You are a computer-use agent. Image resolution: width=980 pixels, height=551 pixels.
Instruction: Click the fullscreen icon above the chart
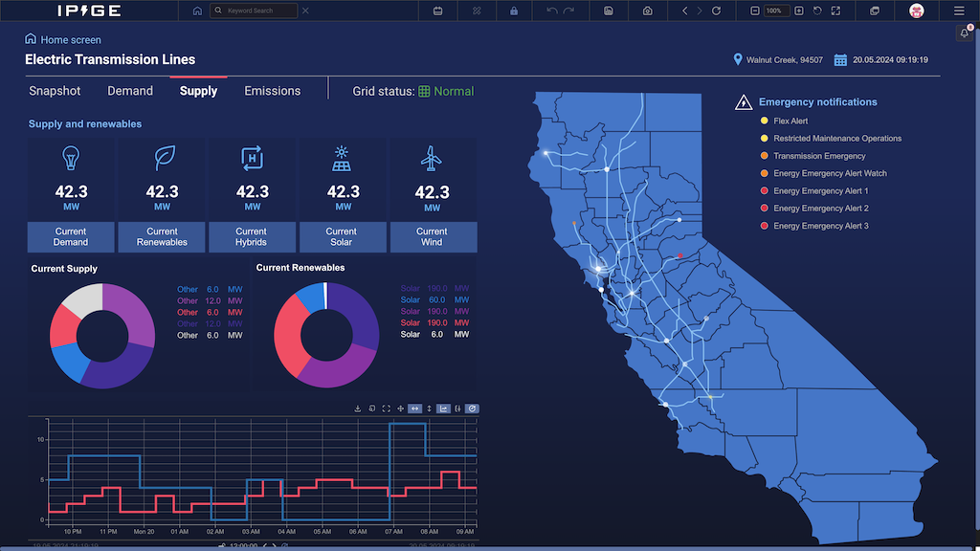(386, 408)
